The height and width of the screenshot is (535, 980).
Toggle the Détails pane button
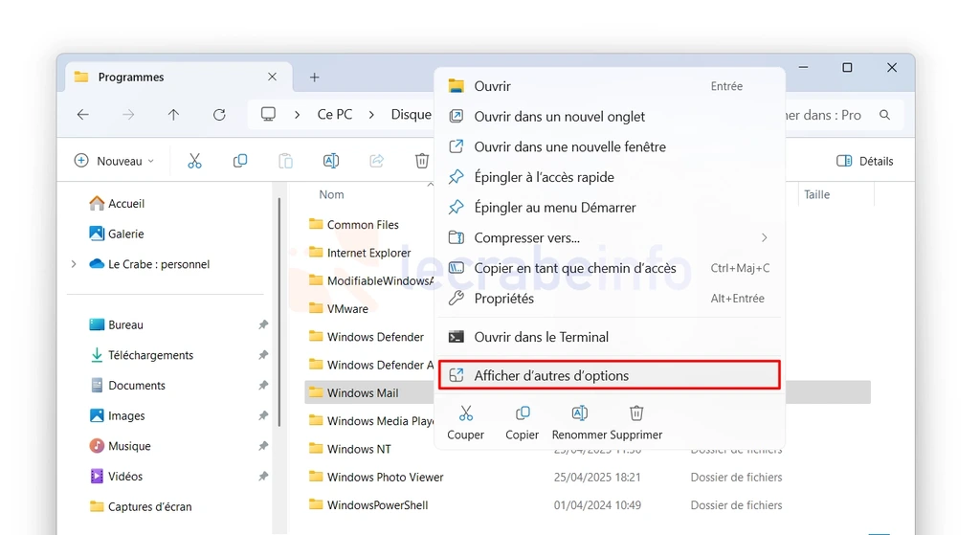(865, 161)
